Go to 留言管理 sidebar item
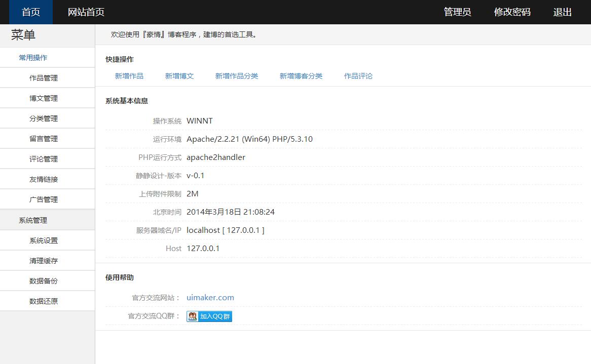Viewport: 591px width, 364px height. tap(44, 139)
